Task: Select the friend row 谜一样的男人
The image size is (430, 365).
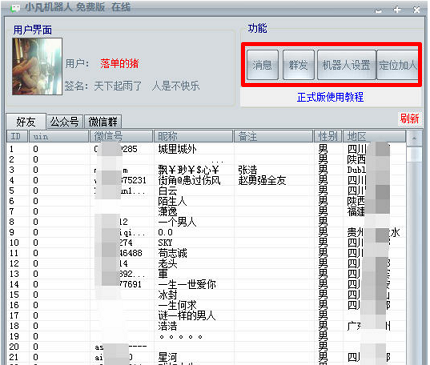Action: 207,315
